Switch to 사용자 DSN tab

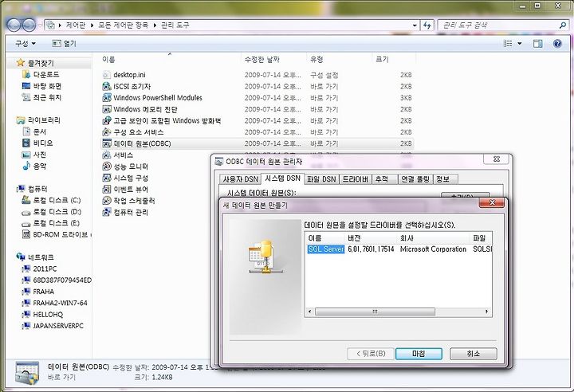[x=241, y=179]
